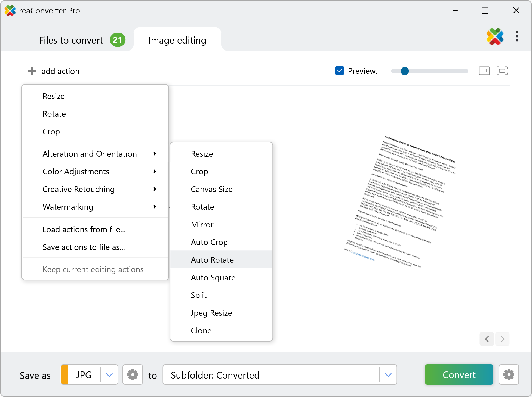Open conversion settings gear next to Convert
Viewport: 532px width, 397px height.
(x=509, y=375)
